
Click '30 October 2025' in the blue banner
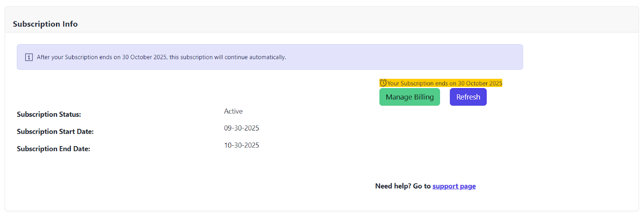click(x=144, y=57)
